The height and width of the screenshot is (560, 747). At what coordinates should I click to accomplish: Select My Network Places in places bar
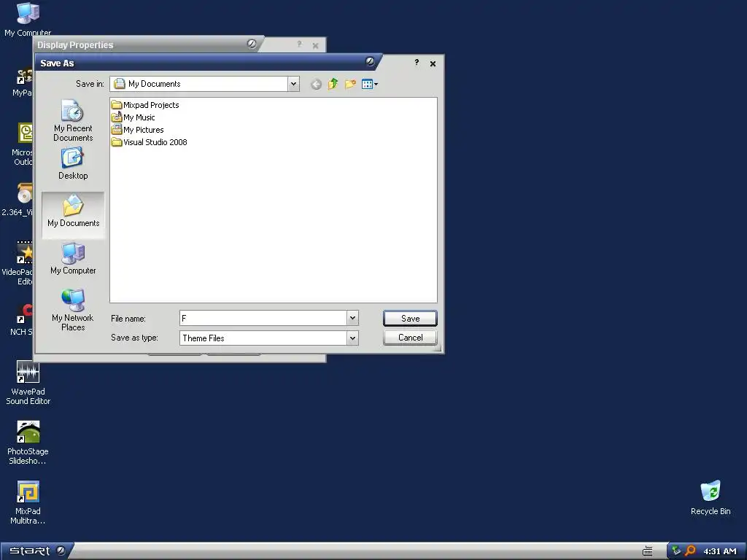point(73,310)
